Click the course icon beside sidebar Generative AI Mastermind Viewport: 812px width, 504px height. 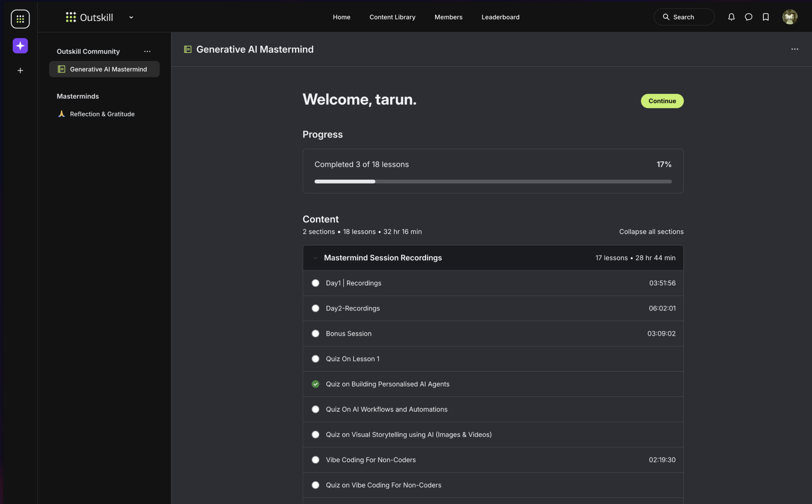click(62, 69)
